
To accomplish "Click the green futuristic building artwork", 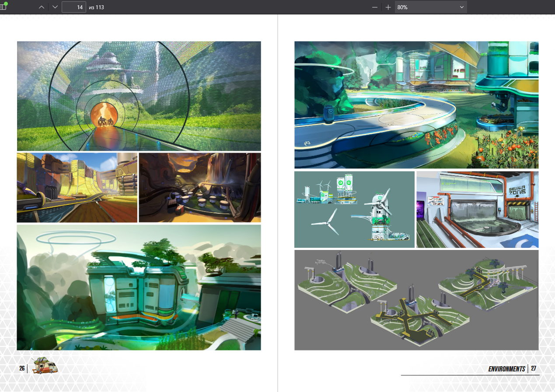I will tap(139, 287).
